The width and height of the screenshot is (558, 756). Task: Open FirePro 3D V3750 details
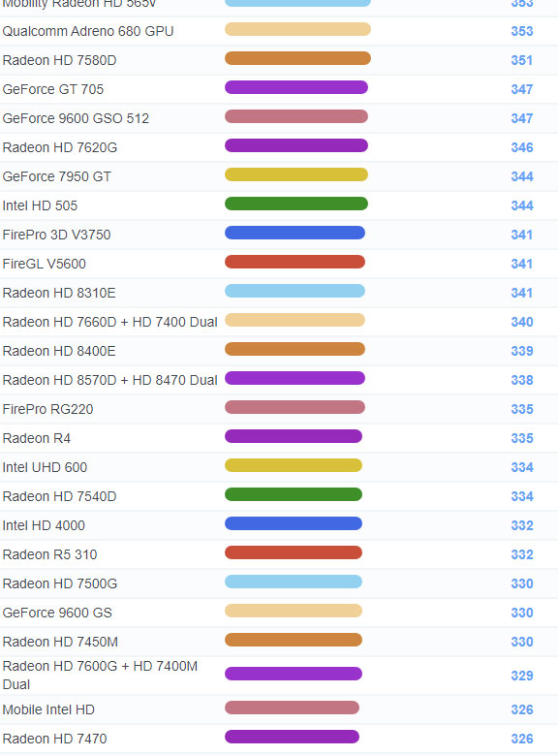pos(56,235)
